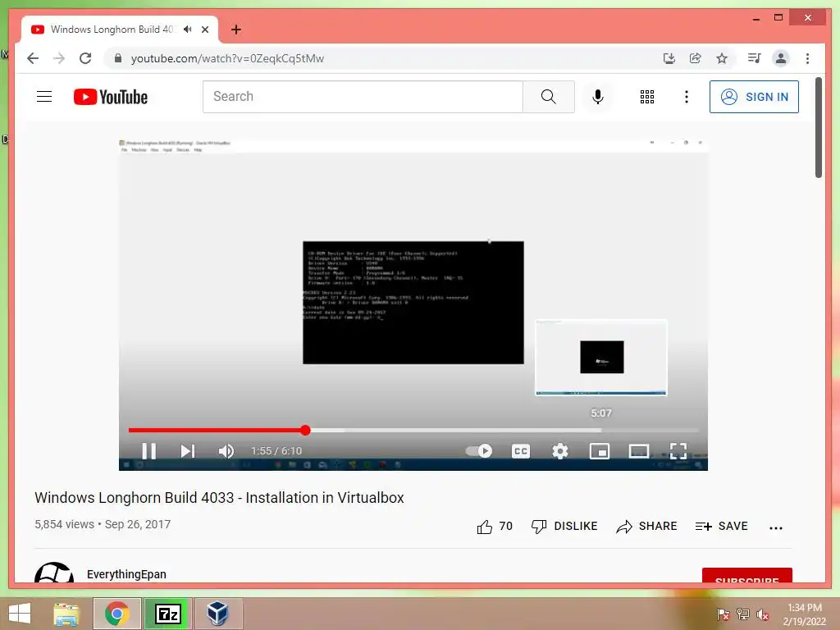This screenshot has width=840, height=630.
Task: Click the Chrome taskbar icon
Action: (x=116, y=614)
